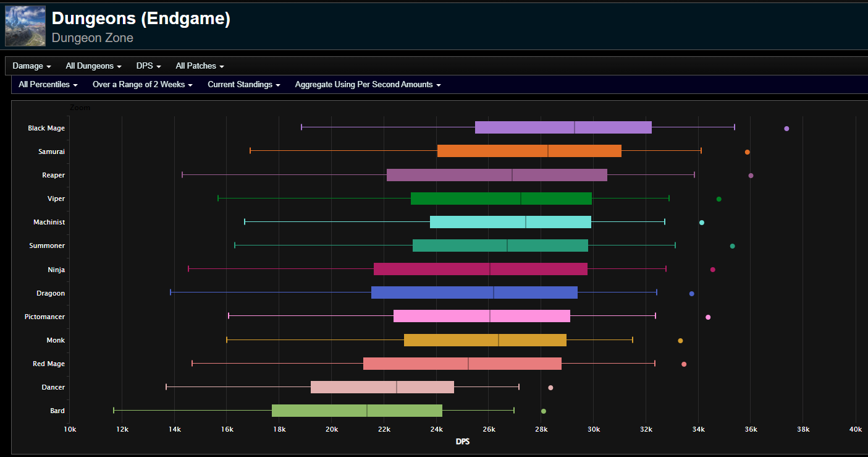The height and width of the screenshot is (457, 868).
Task: Click the pink Pictomancer box plot bar
Action: click(x=482, y=316)
